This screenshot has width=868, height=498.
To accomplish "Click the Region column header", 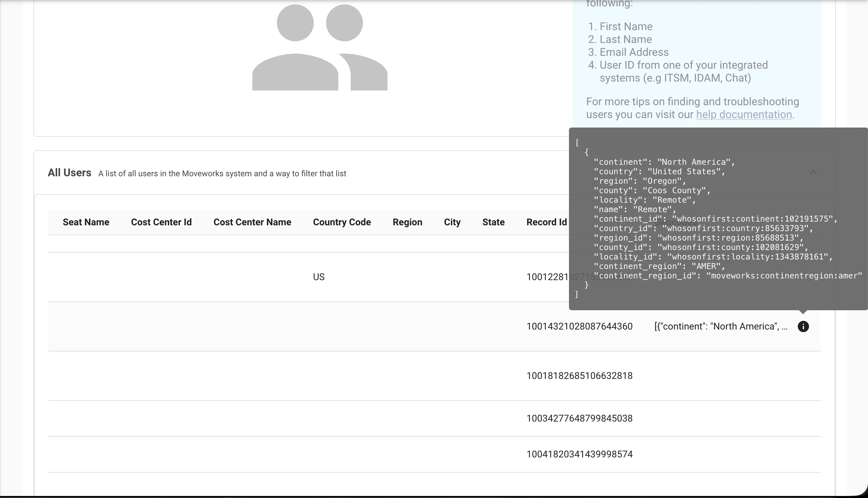I will (x=407, y=222).
